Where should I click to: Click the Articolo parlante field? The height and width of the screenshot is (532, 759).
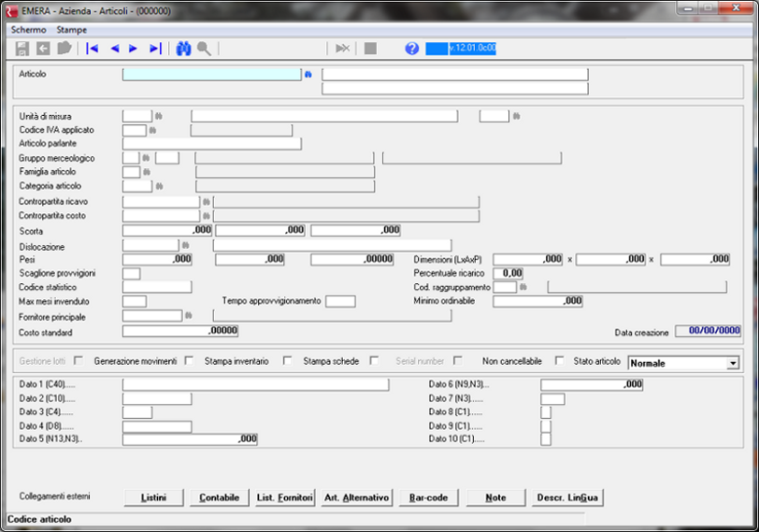212,144
